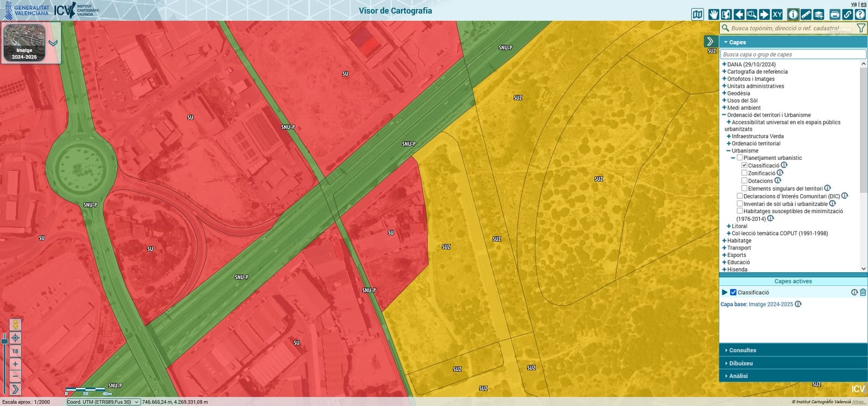The width and height of the screenshot is (868, 406).
Task: Open the Consultes panel section
Action: (793, 350)
